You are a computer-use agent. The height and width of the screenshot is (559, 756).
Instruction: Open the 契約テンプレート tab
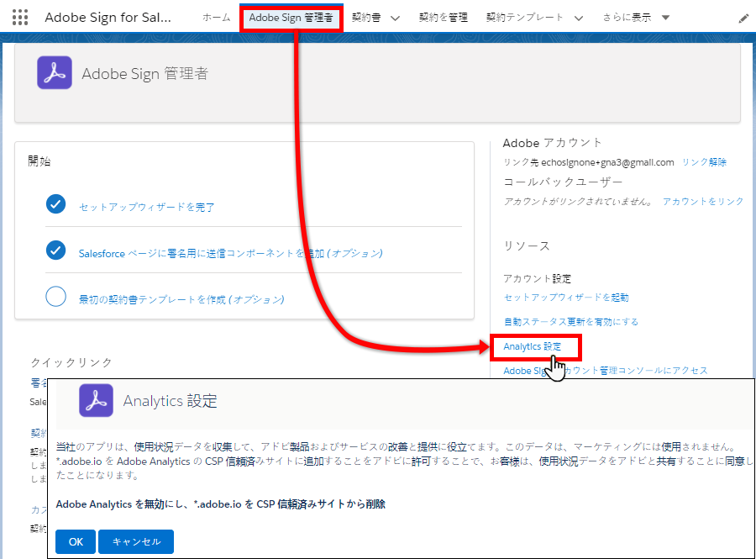524,18
